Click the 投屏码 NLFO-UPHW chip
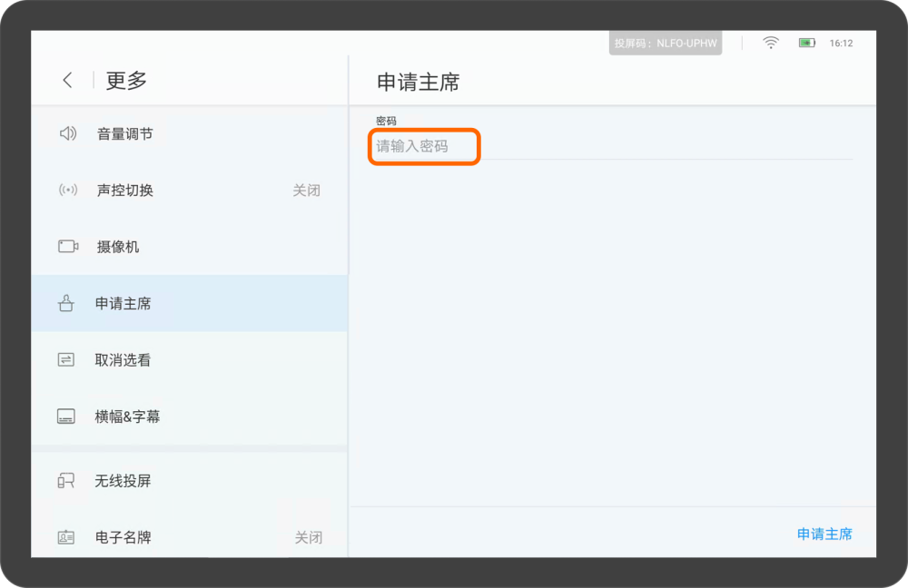The image size is (908, 588). coord(666,42)
